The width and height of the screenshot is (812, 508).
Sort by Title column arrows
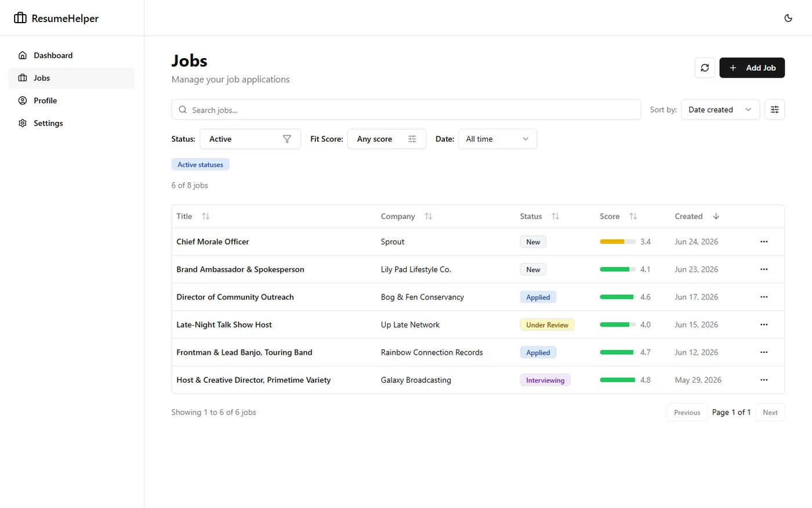click(205, 216)
